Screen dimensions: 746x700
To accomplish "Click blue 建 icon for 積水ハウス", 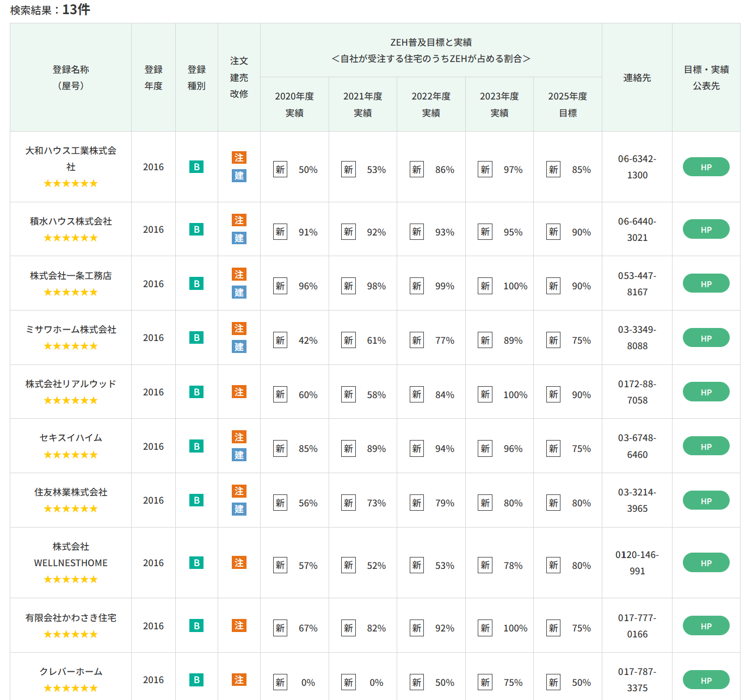I will [239, 238].
